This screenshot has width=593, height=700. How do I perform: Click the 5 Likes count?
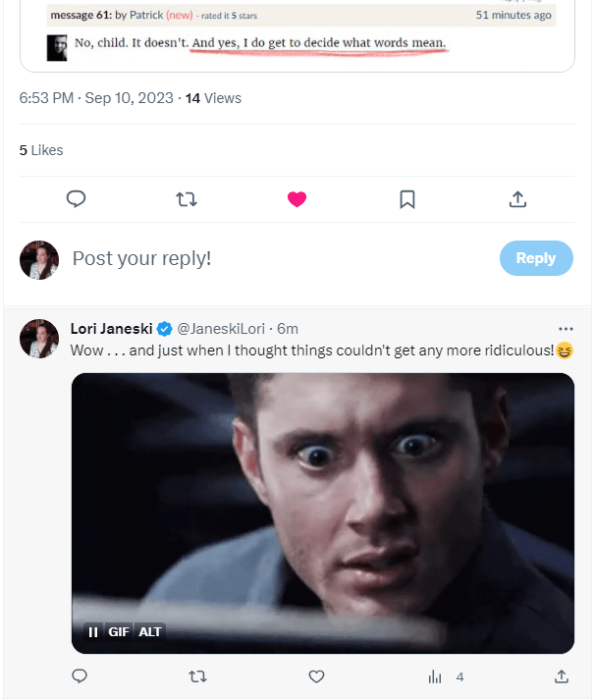pos(41,150)
